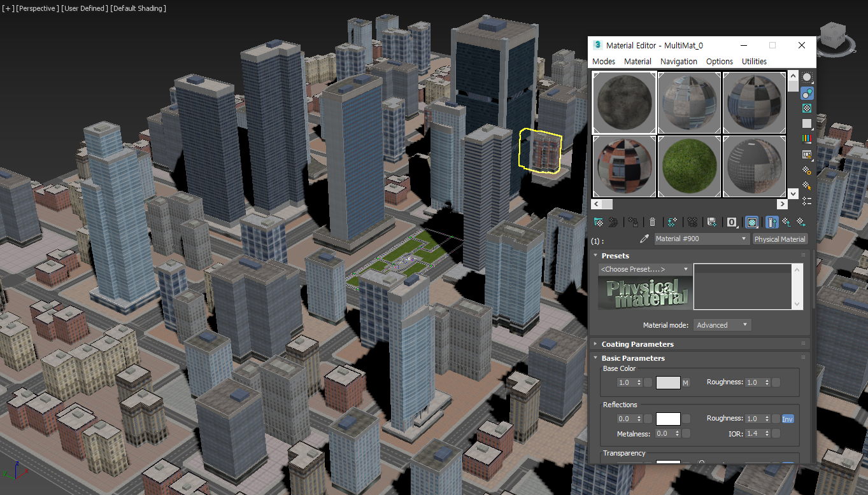
Task: Click the Sample UV Tiling icon
Action: pos(807,123)
